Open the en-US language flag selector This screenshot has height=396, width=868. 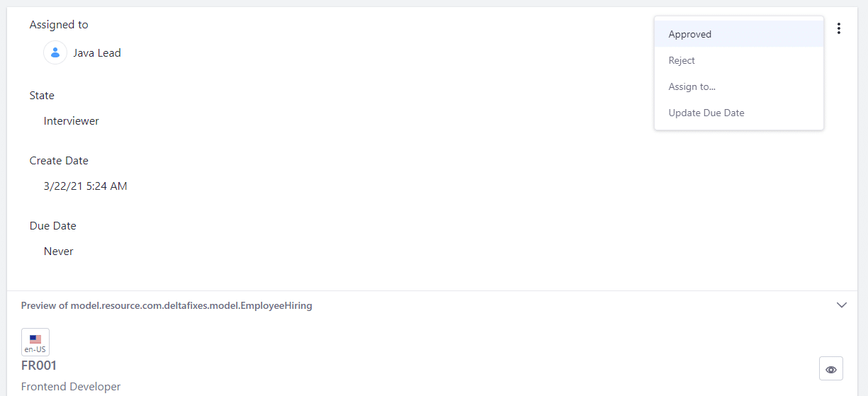(x=35, y=342)
